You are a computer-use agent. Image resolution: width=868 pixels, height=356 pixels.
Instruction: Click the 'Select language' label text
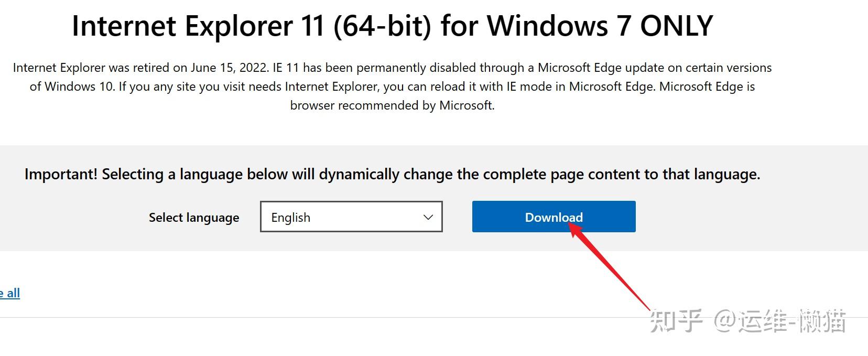pyautogui.click(x=193, y=217)
